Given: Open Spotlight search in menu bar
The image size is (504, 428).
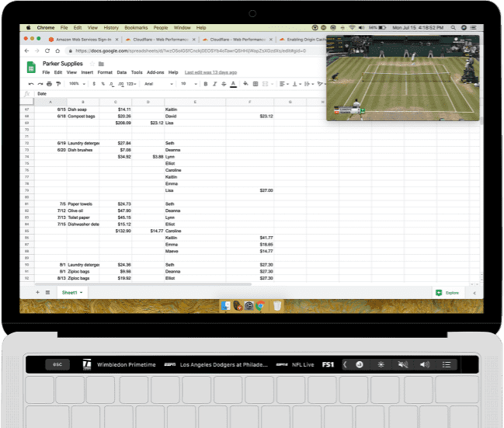Looking at the screenshot, I should (x=454, y=28).
